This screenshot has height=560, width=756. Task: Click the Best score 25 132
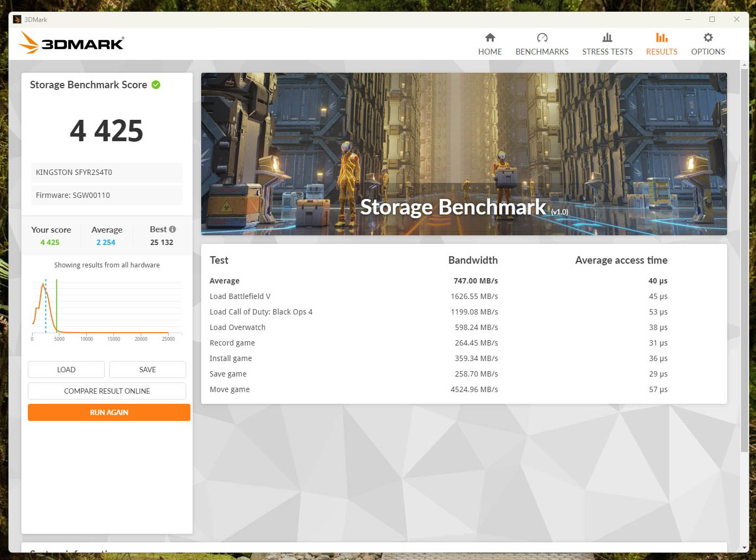pyautogui.click(x=162, y=242)
